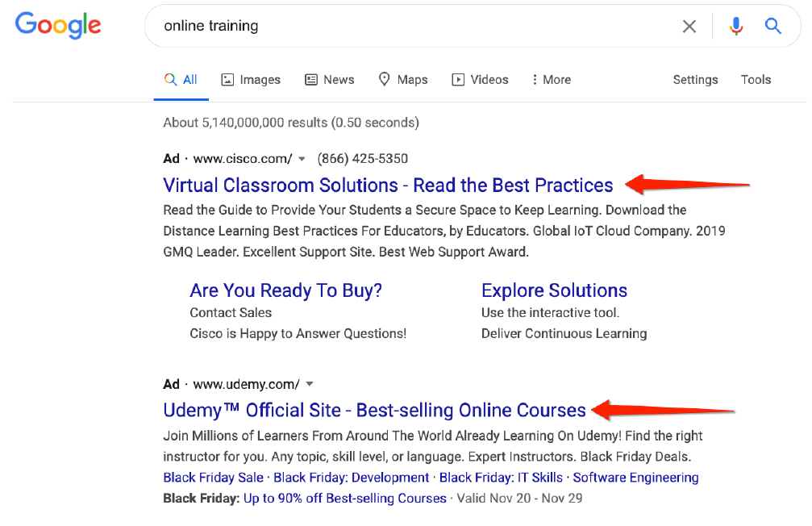Click the blue magnifier search icon
The image size is (812, 526).
point(773,25)
